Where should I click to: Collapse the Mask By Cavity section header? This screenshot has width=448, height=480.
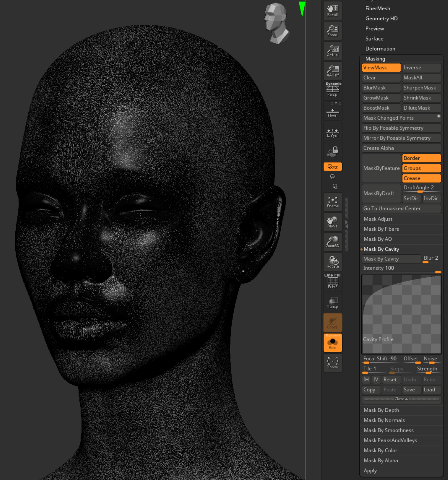click(381, 249)
